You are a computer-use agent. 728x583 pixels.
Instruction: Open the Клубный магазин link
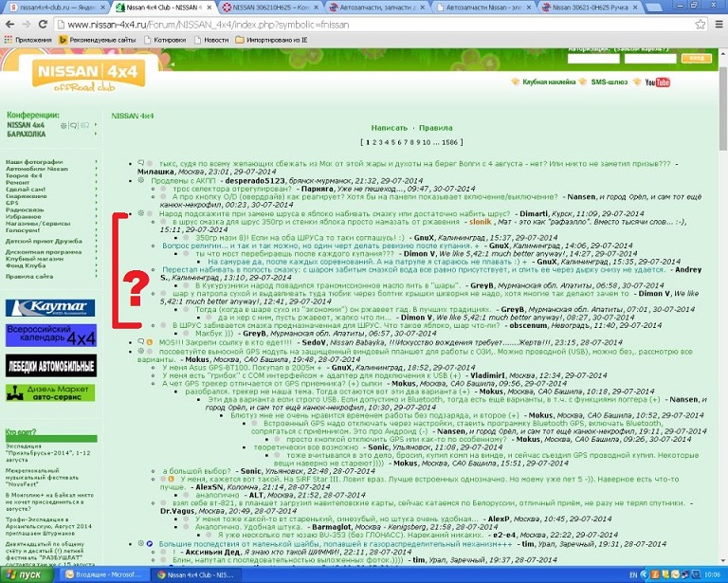[x=34, y=259]
